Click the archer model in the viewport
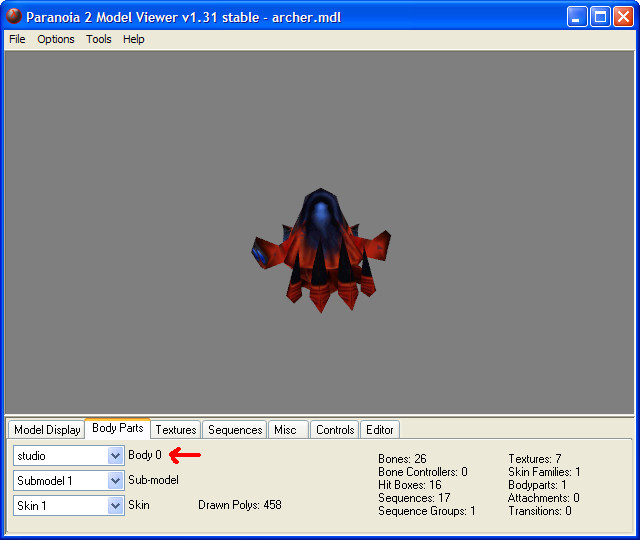The image size is (640, 540). pos(322,248)
